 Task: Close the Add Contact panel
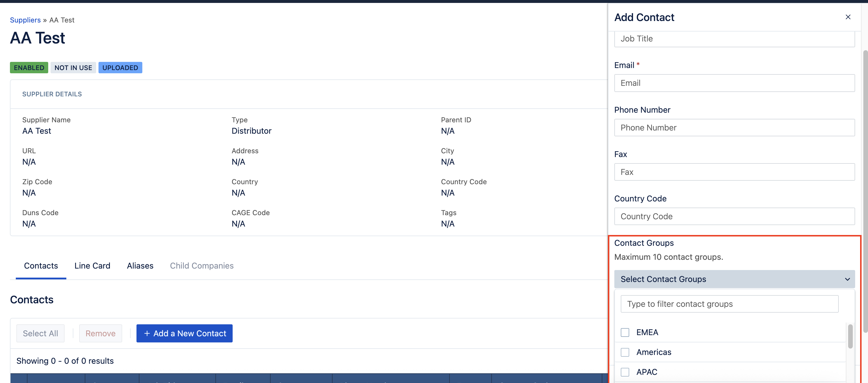(x=848, y=17)
